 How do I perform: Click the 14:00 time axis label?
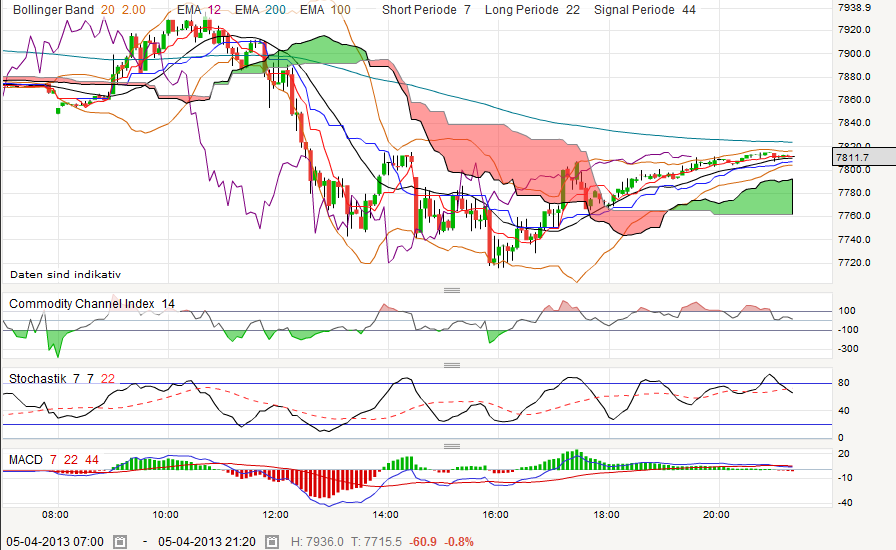coord(385,515)
